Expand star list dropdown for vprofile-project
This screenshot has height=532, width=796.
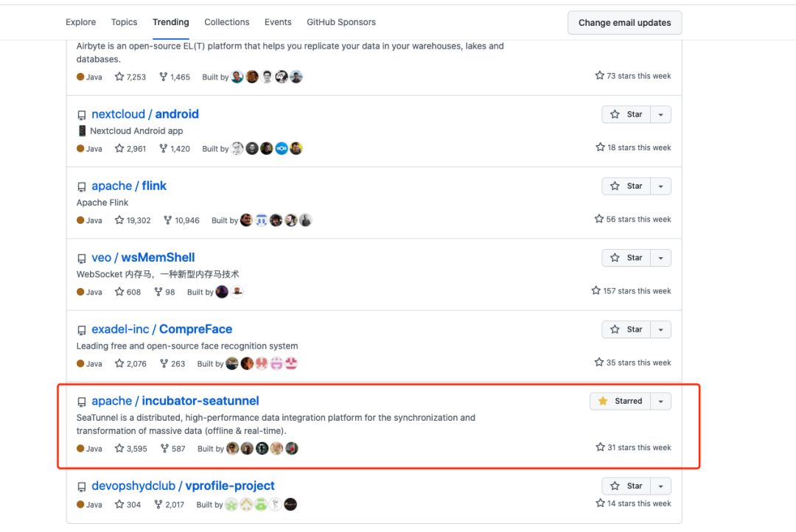(x=661, y=486)
